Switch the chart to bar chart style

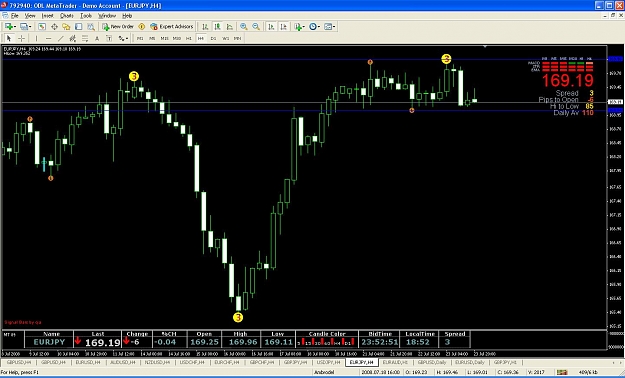click(x=205, y=26)
